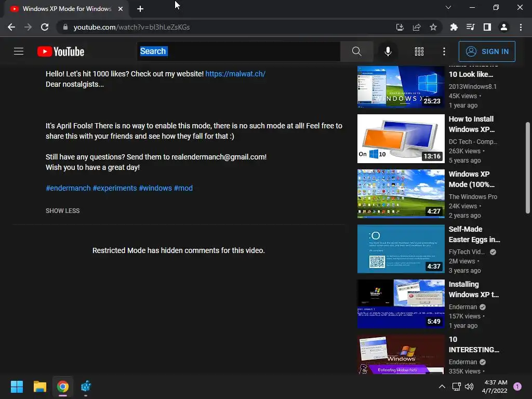
Task: Click 'Self-Made Easter Eggs in...' title
Action: [x=474, y=234]
